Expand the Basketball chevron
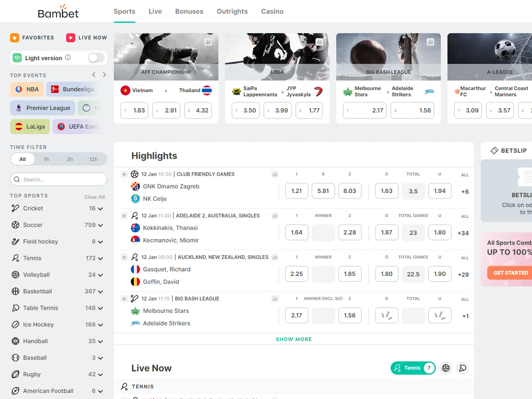Screen dimensions: 532x399 [100, 292]
